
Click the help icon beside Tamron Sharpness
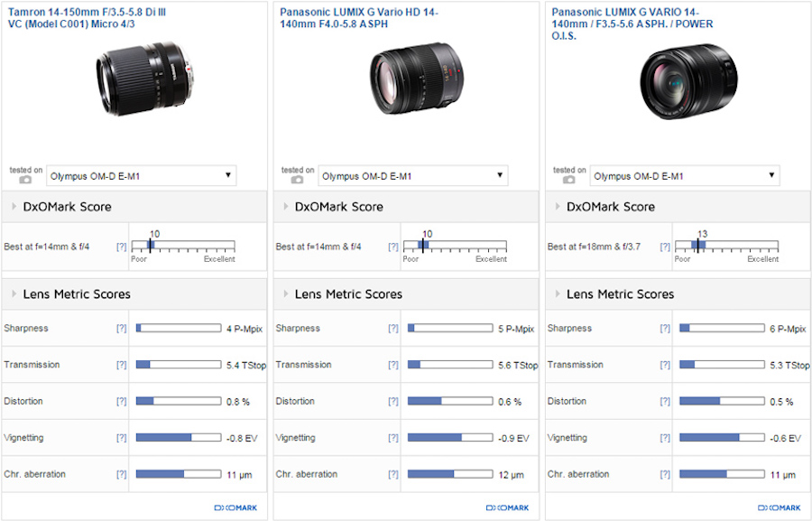pyautogui.click(x=121, y=329)
